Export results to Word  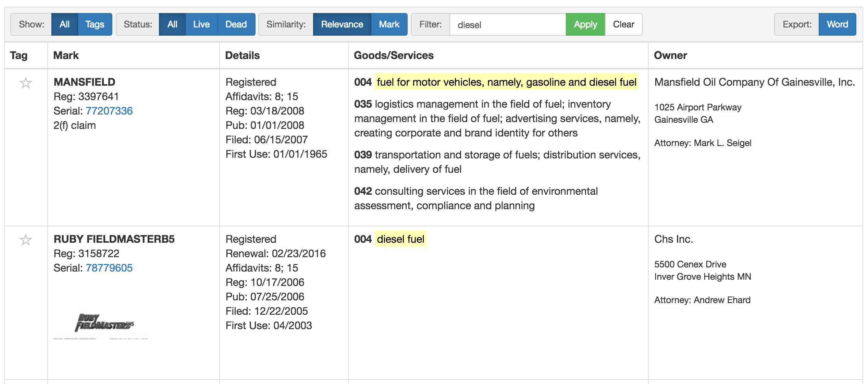[x=837, y=24]
